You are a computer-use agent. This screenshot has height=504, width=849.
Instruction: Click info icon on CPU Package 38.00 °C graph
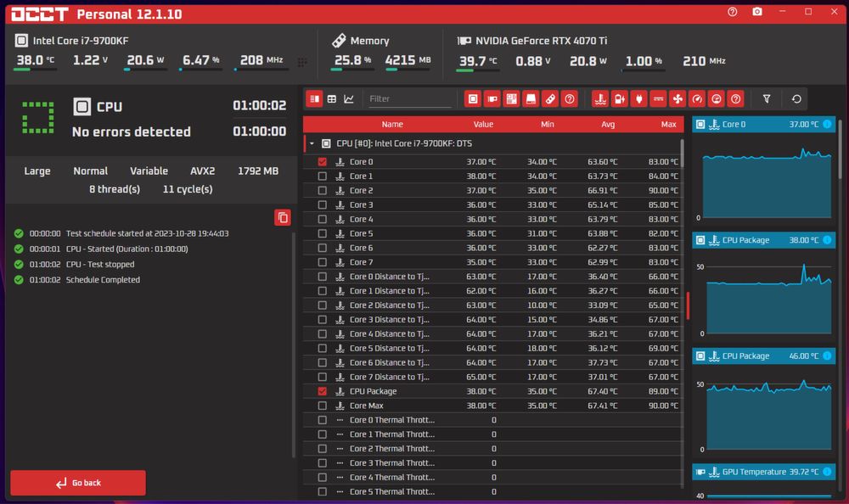(827, 240)
